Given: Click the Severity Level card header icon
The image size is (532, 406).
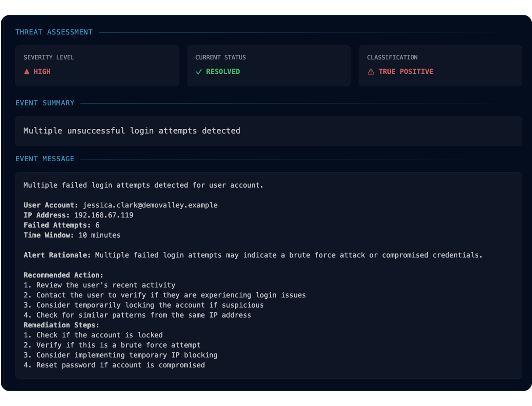Looking at the screenshot, I should (x=26, y=71).
